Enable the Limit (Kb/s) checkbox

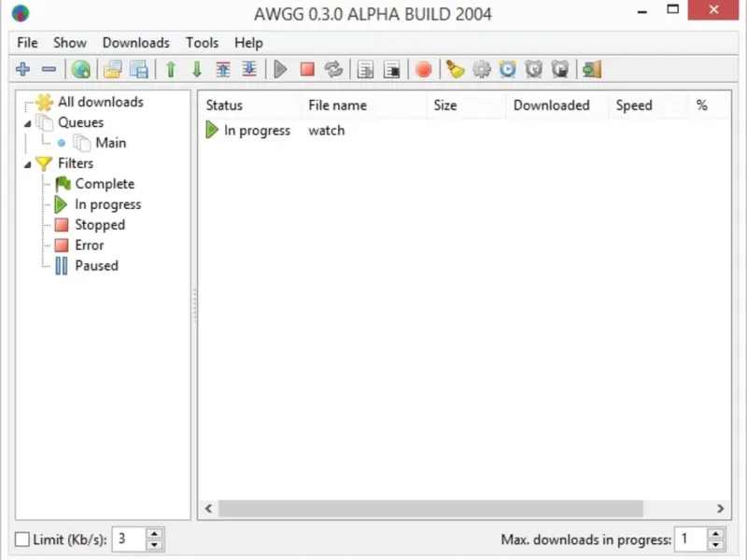21,539
